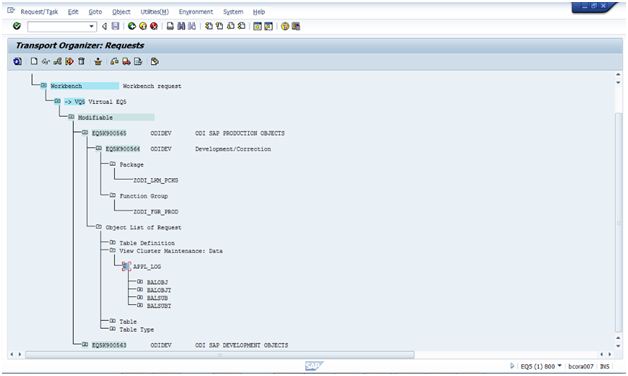
Task: Click the Display/Change pencil-glasses icon
Action: (46, 62)
